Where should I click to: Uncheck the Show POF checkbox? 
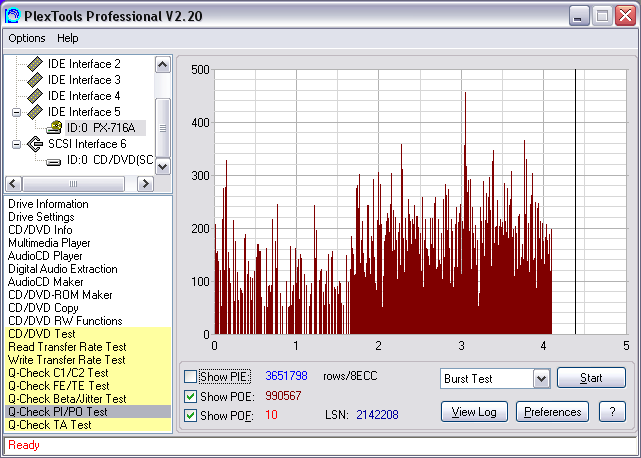190,415
